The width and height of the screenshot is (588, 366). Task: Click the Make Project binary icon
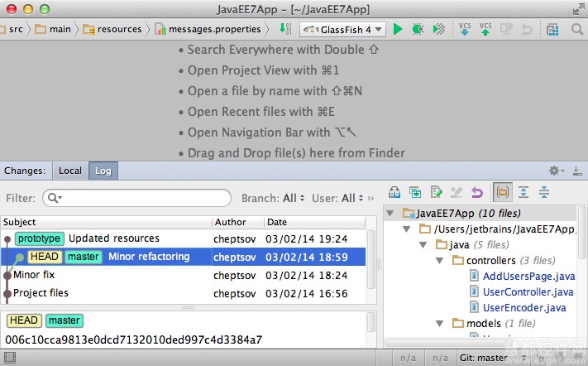pyautogui.click(x=285, y=28)
